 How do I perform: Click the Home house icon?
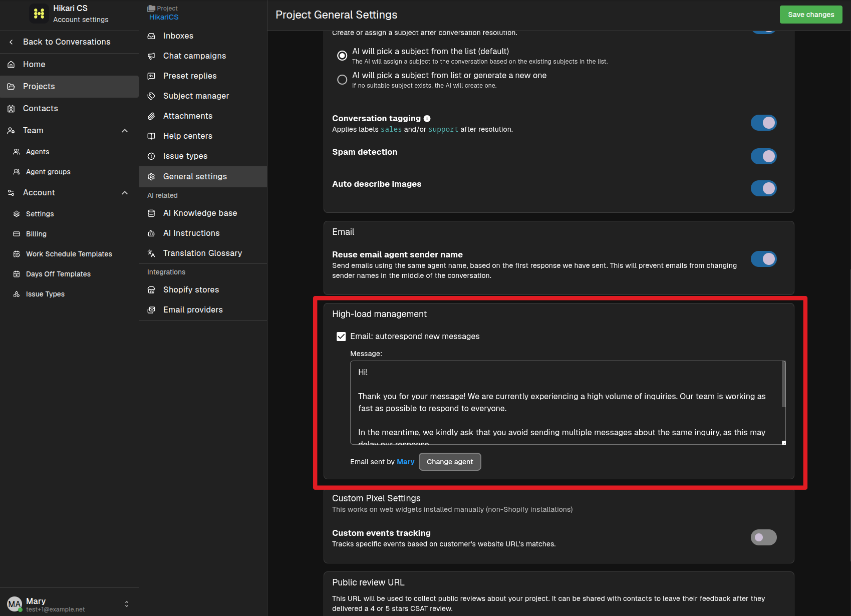pyautogui.click(x=11, y=65)
